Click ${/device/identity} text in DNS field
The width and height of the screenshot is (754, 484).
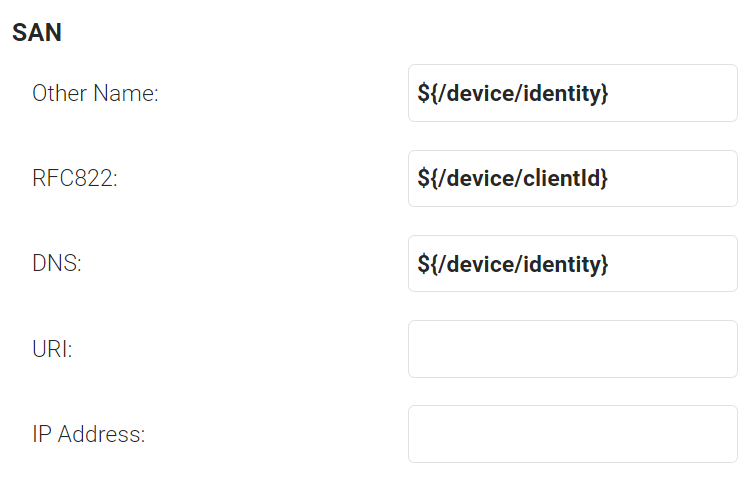pyautogui.click(x=512, y=264)
